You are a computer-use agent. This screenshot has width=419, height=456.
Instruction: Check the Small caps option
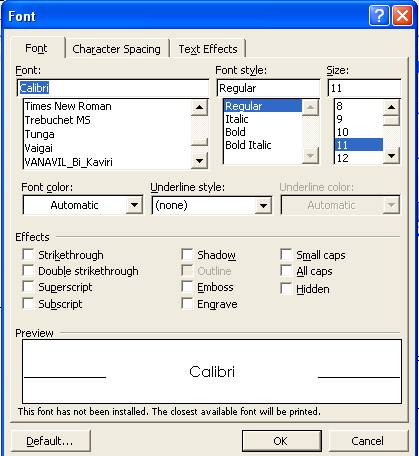286,255
